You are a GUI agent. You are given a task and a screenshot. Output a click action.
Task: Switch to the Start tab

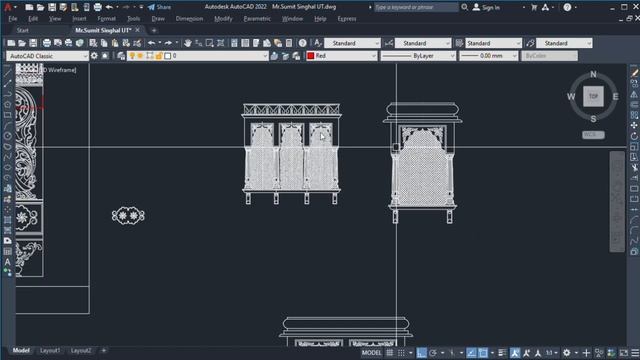point(23,30)
